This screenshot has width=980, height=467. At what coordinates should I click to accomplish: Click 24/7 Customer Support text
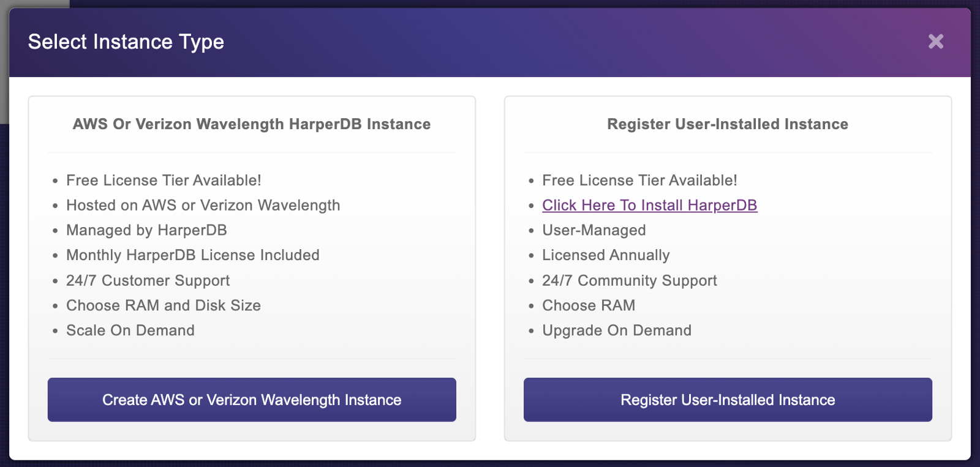[148, 280]
